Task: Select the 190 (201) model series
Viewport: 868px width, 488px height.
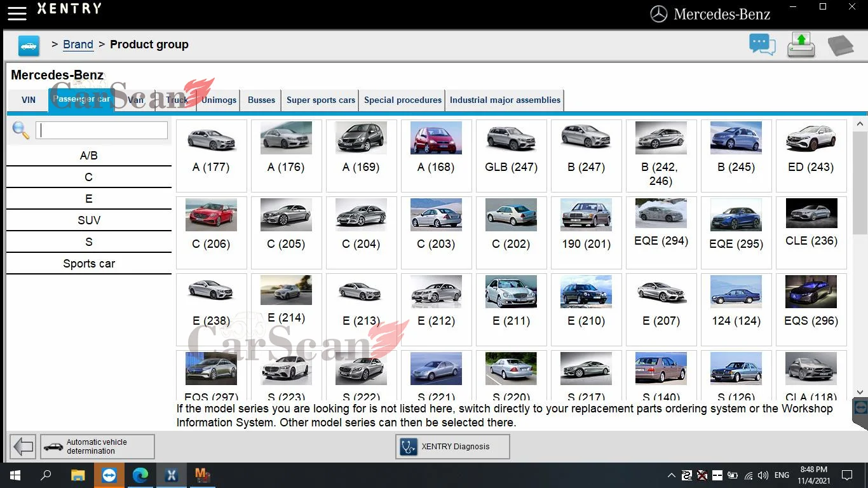Action: (x=587, y=233)
